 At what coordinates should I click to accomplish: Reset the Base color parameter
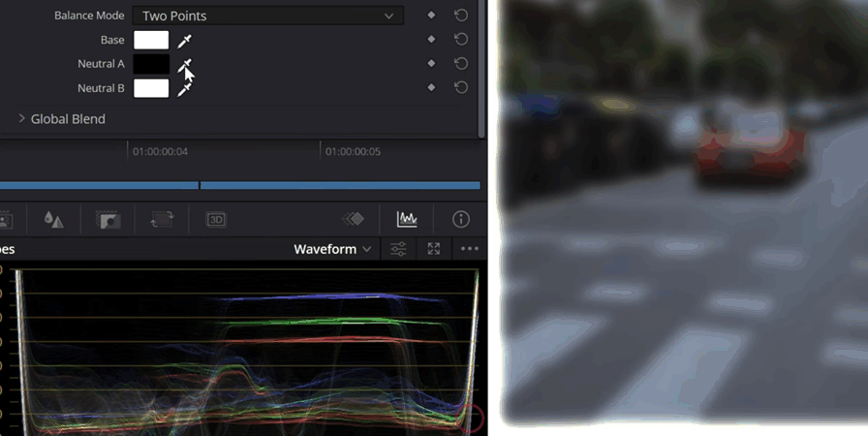click(x=460, y=40)
